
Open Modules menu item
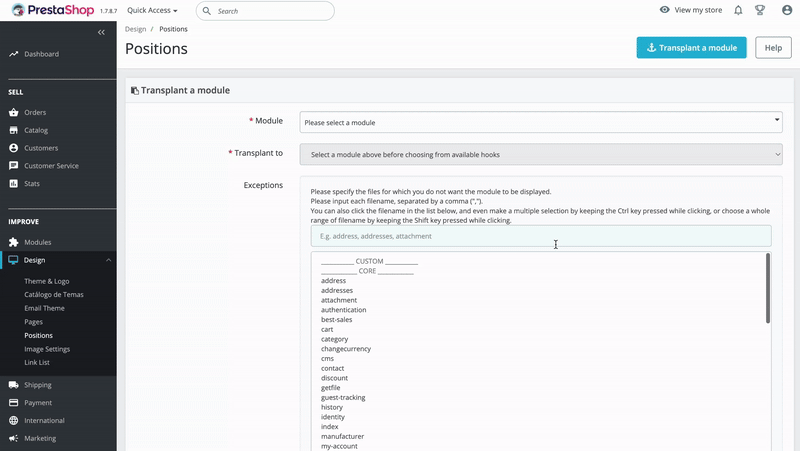(x=37, y=242)
